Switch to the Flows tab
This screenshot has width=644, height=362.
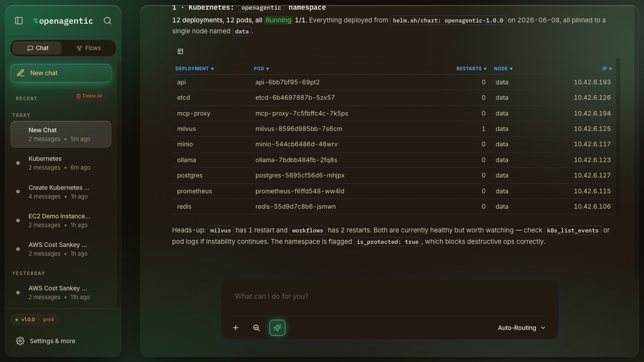(89, 48)
